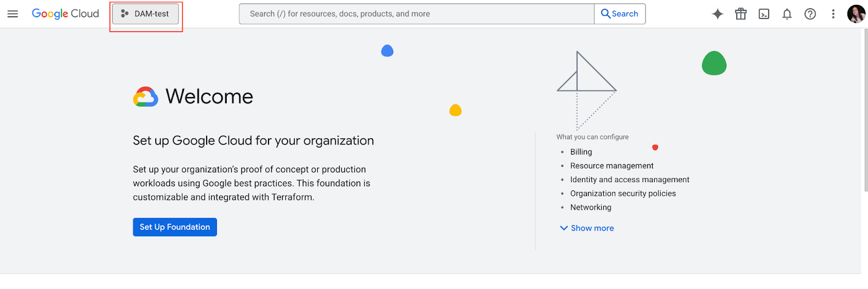This screenshot has width=868, height=289.
Task: Open the DAM-test project picker
Action: coord(145,14)
